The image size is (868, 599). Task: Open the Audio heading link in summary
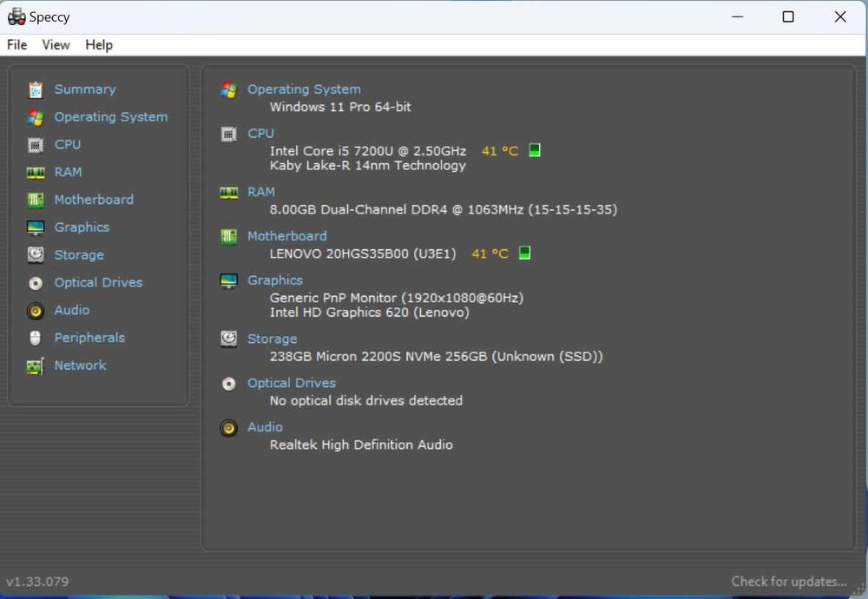265,427
